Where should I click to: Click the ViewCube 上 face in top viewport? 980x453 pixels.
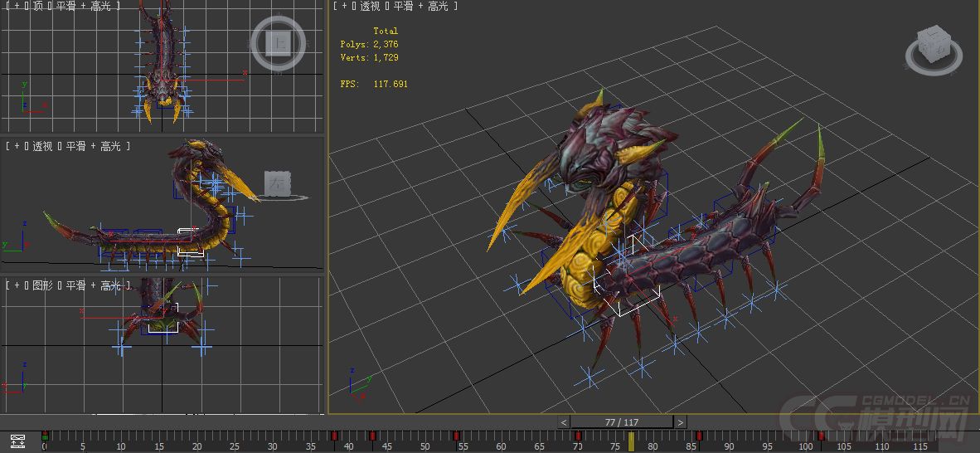coord(278,43)
